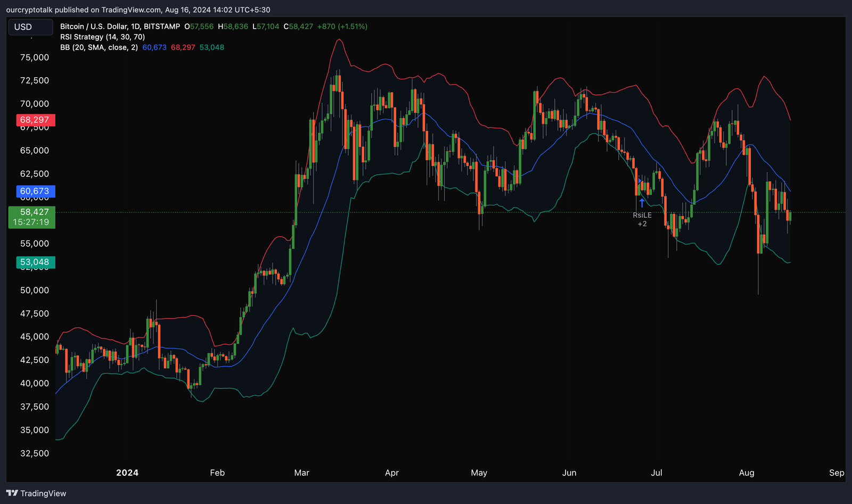Click the 32,500 price axis label
Image resolution: width=852 pixels, height=504 pixels.
(35, 453)
